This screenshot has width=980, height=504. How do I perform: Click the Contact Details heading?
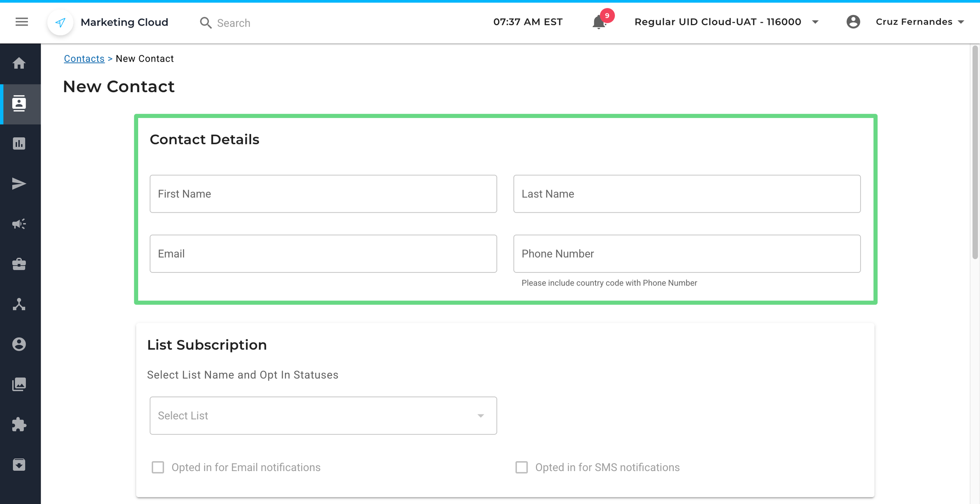pos(204,140)
